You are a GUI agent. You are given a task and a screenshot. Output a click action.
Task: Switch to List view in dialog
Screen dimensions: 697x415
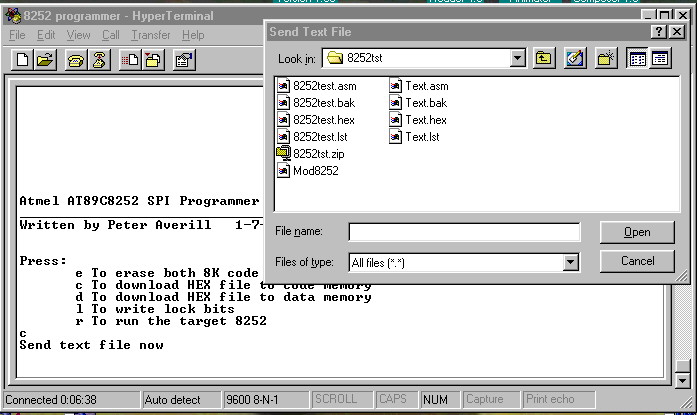click(637, 58)
